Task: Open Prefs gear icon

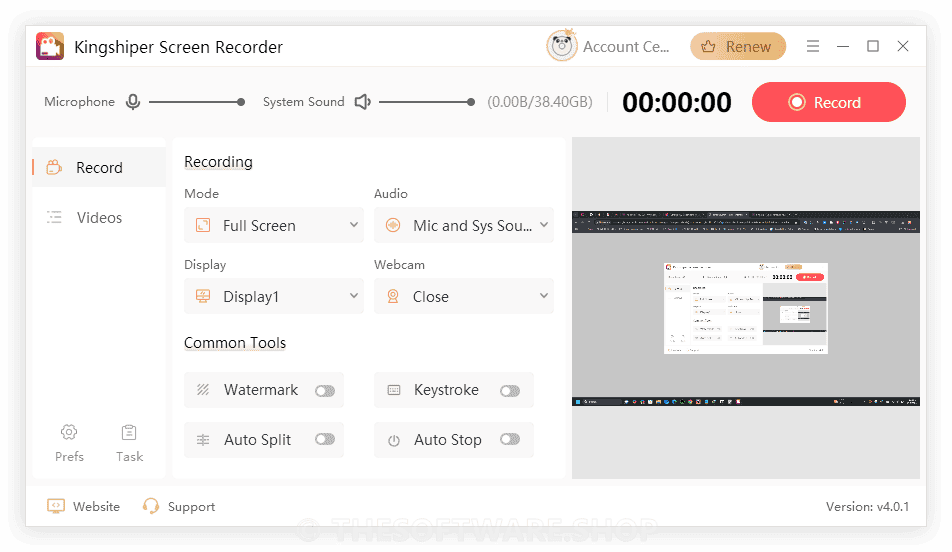Action: [x=69, y=432]
